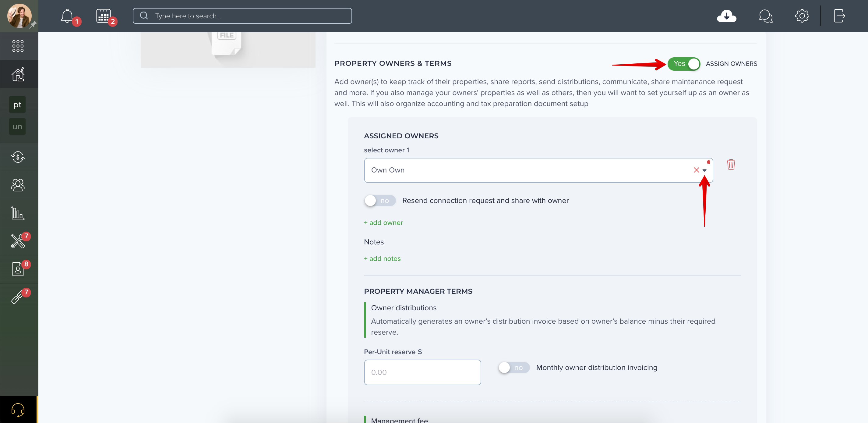Open the calendar icon in top bar
868x423 pixels.
(104, 16)
